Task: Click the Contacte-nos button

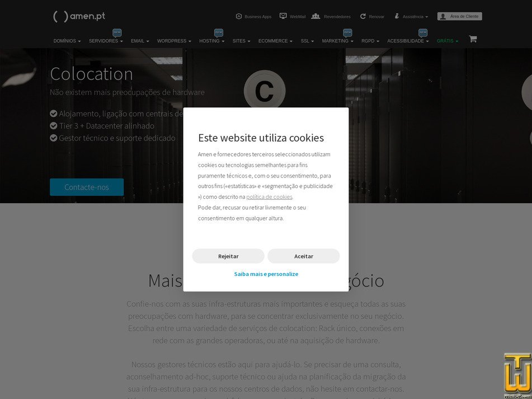Action: (x=87, y=187)
